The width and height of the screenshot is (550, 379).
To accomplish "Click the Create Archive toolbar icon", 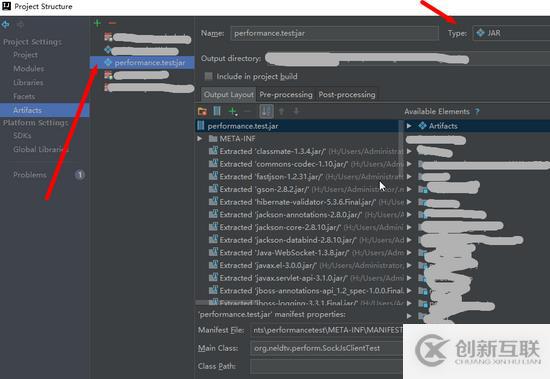I will 217,112.
